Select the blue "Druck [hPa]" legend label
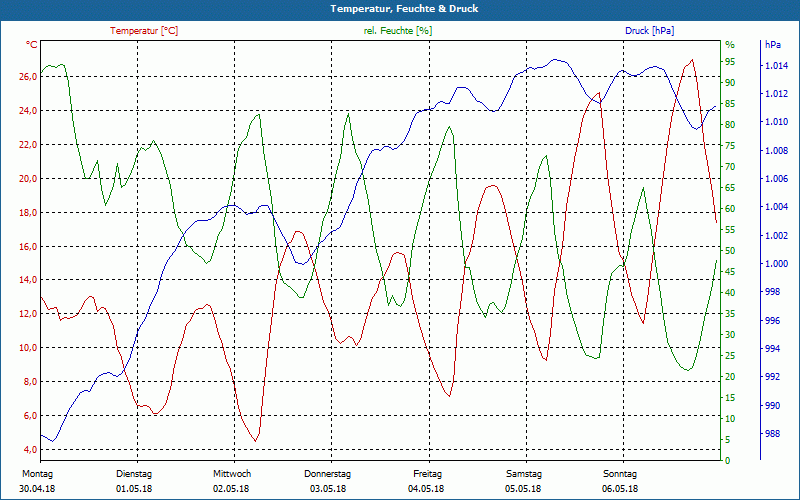 pos(649,31)
